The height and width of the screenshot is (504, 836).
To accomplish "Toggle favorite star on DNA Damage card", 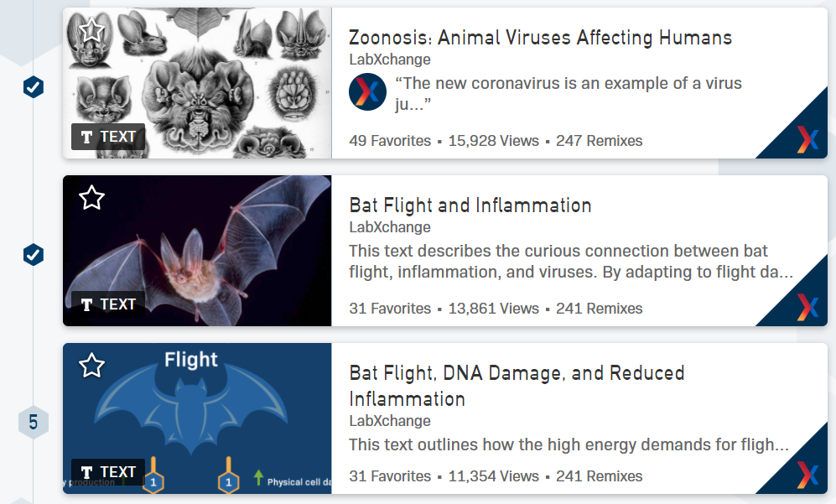I will tap(91, 366).
